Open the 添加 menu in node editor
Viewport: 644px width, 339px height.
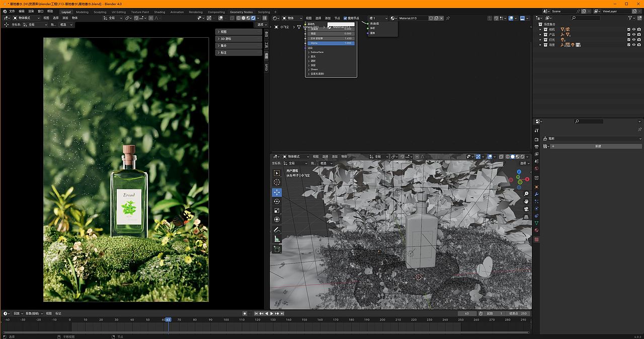click(328, 18)
